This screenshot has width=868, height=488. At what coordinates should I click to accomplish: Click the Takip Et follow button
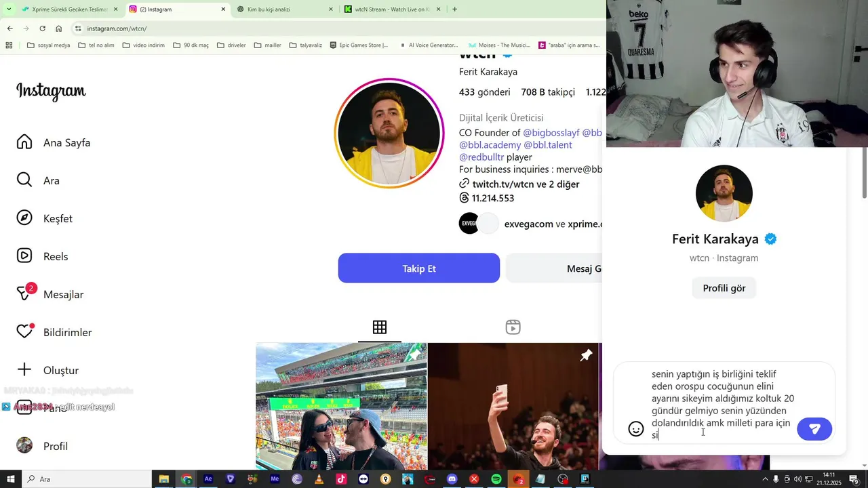(419, 268)
